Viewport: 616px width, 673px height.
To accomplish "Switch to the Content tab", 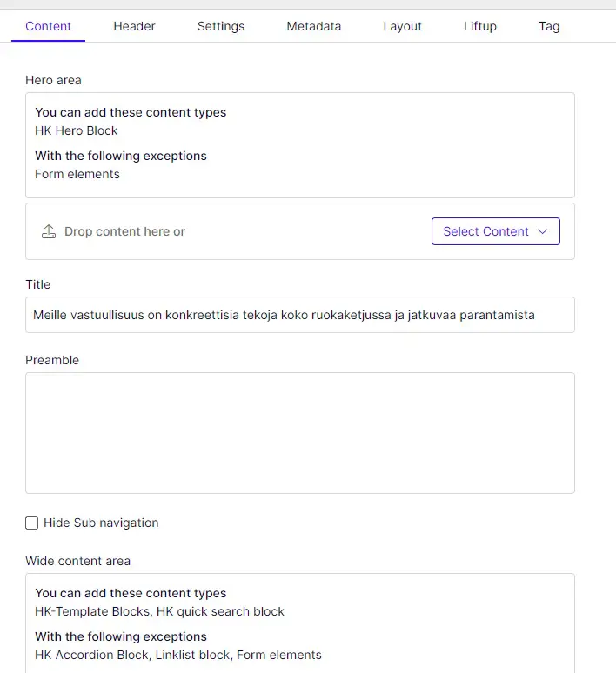I will (x=48, y=26).
